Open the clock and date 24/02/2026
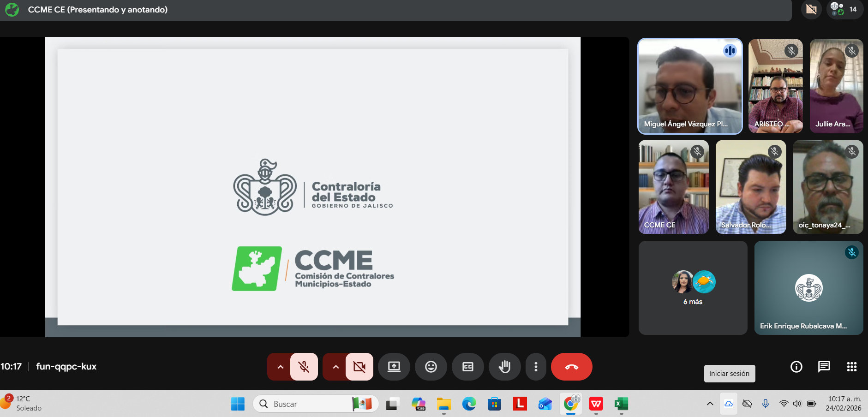The width and height of the screenshot is (868, 417). [x=844, y=404]
